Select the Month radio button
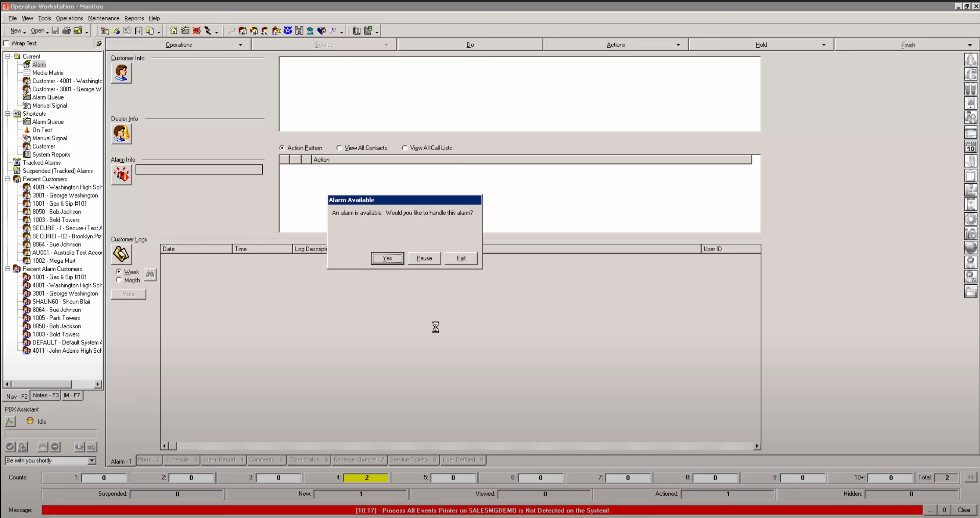 [119, 280]
